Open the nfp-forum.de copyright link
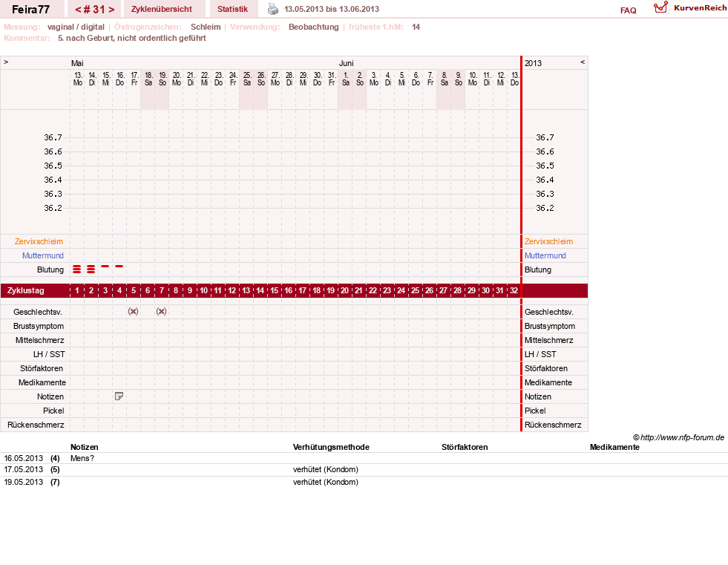 coord(679,437)
